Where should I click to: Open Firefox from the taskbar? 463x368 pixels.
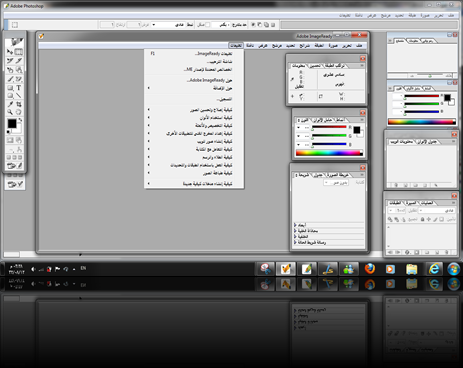(369, 269)
